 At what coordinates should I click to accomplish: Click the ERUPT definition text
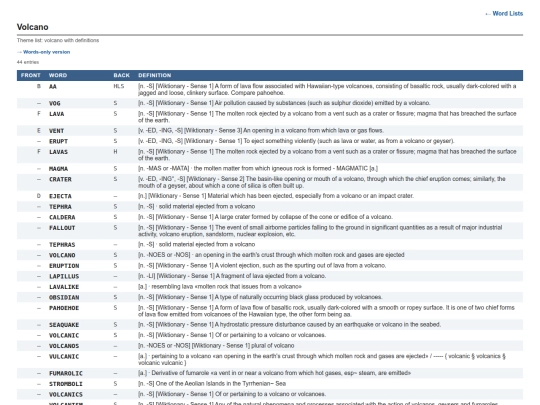[x=297, y=141]
